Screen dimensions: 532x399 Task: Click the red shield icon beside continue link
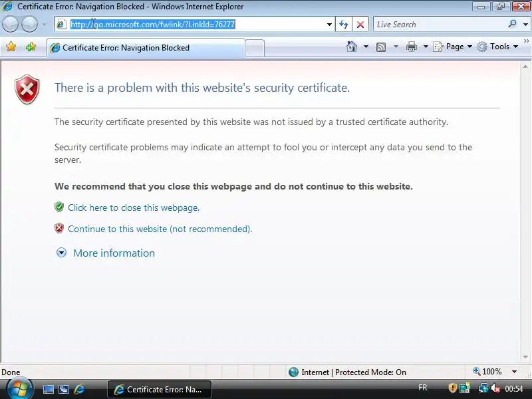pos(59,228)
